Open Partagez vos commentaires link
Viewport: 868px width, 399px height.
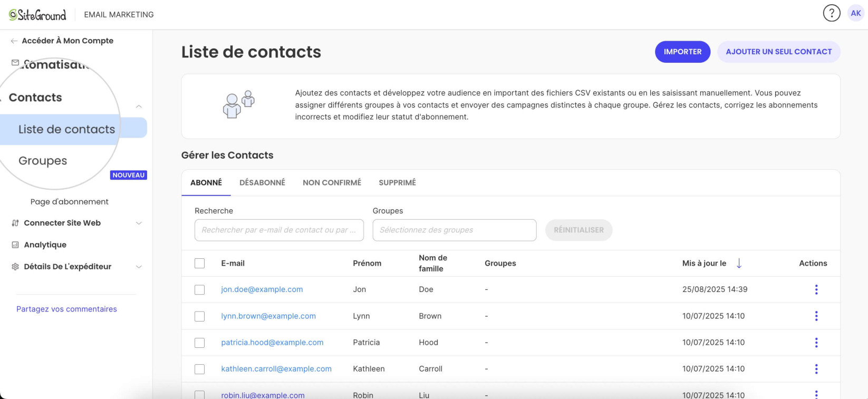tap(66, 309)
